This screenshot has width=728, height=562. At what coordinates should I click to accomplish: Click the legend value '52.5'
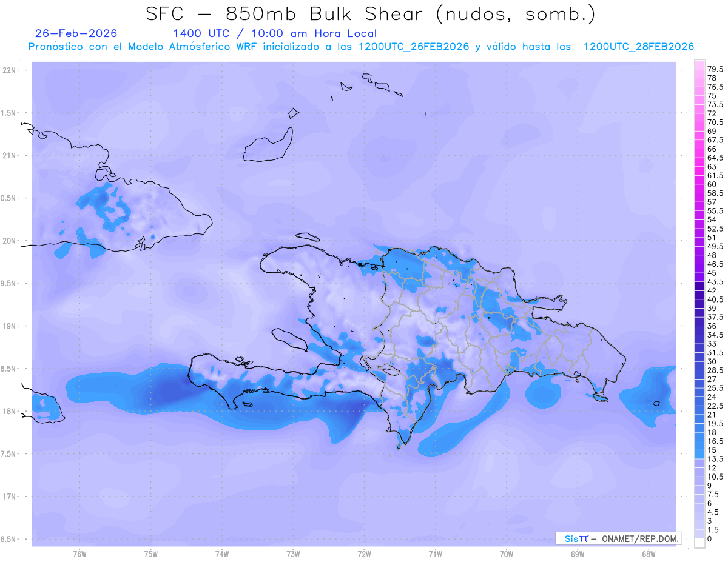click(716, 229)
